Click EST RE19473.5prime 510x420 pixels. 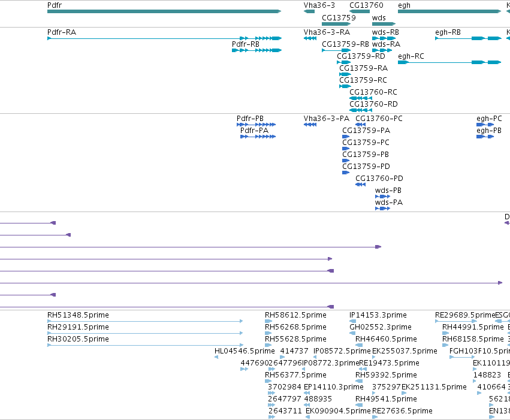click(x=389, y=363)
